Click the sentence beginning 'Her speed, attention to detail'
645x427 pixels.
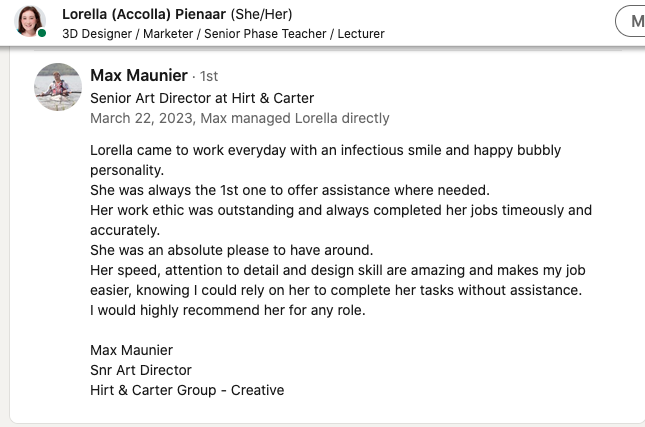click(x=337, y=270)
